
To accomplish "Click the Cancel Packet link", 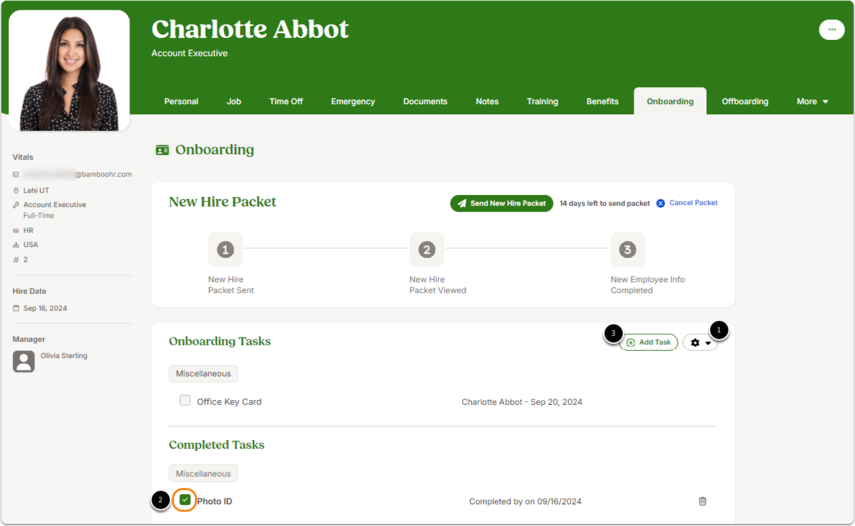I will [x=693, y=203].
